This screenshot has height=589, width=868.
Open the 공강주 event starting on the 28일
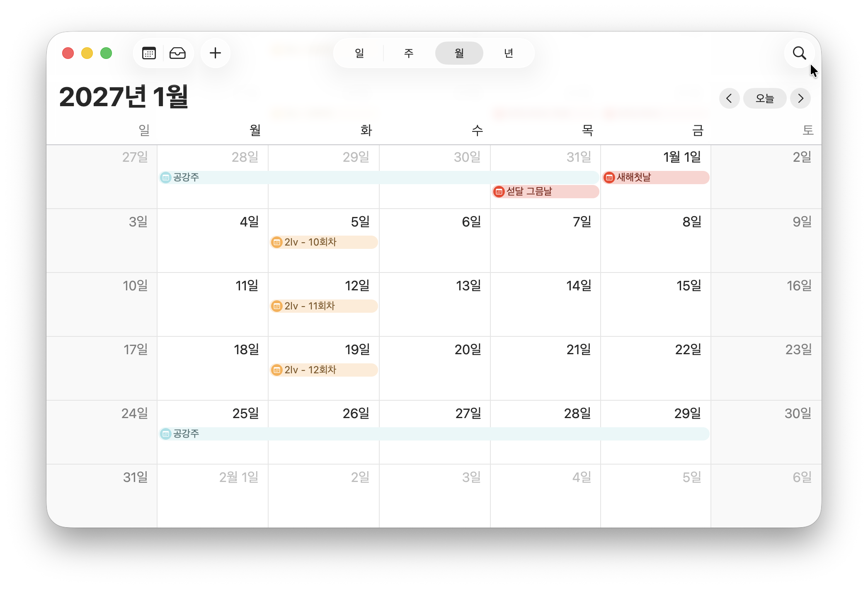pyautogui.click(x=379, y=178)
